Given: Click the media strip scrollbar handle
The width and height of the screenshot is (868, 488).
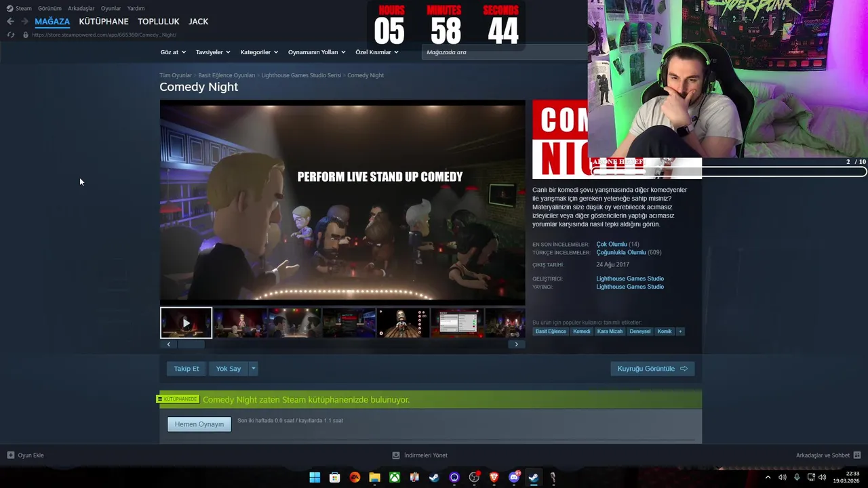Looking at the screenshot, I should (x=191, y=344).
